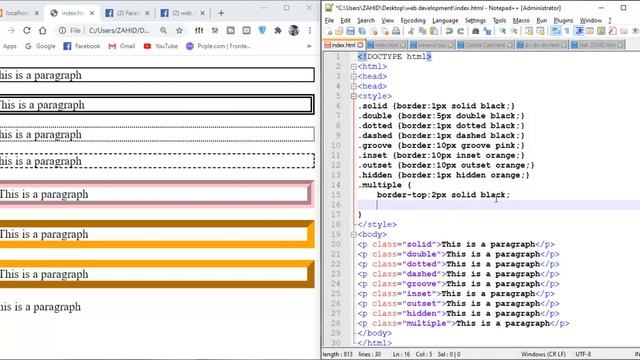Show more bookmarks via double chevron
The image size is (640, 360).
(309, 46)
